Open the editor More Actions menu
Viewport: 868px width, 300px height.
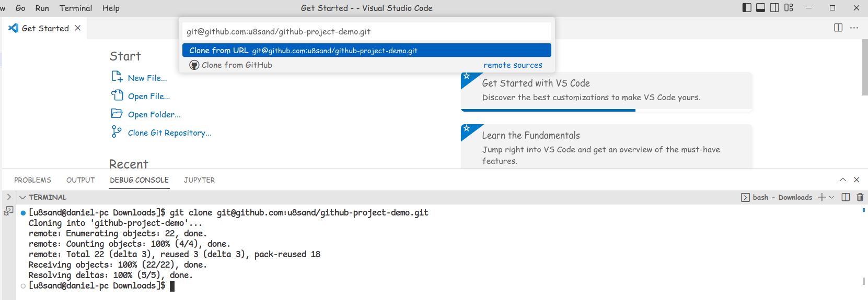(854, 28)
